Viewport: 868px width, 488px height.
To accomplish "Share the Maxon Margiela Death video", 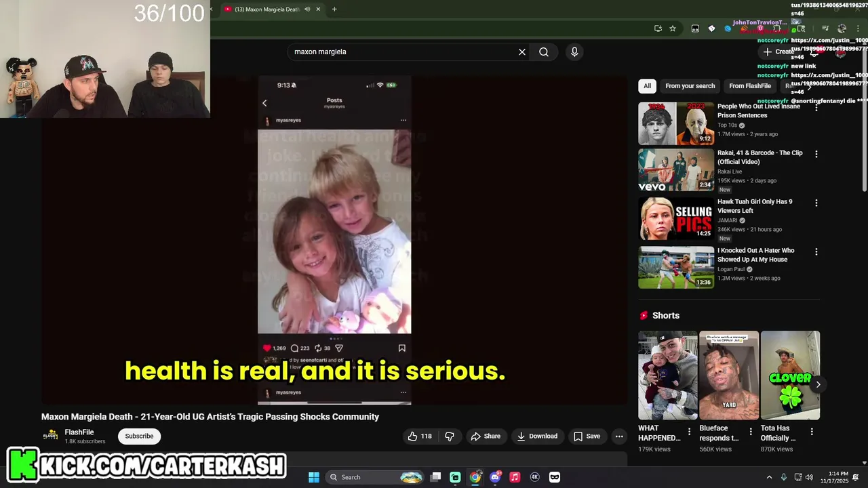I will 486,436.
